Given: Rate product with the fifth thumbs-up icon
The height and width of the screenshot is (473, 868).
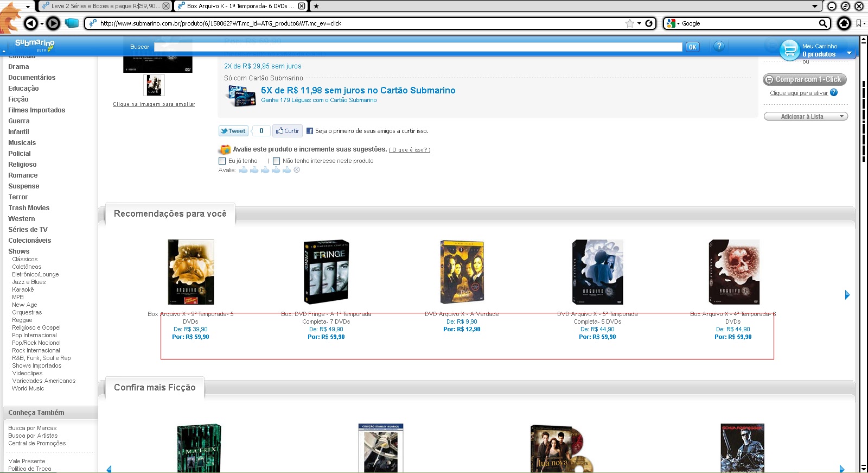Looking at the screenshot, I should pos(287,170).
